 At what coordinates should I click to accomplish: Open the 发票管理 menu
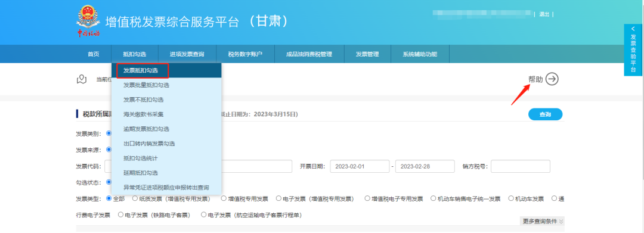coord(367,54)
